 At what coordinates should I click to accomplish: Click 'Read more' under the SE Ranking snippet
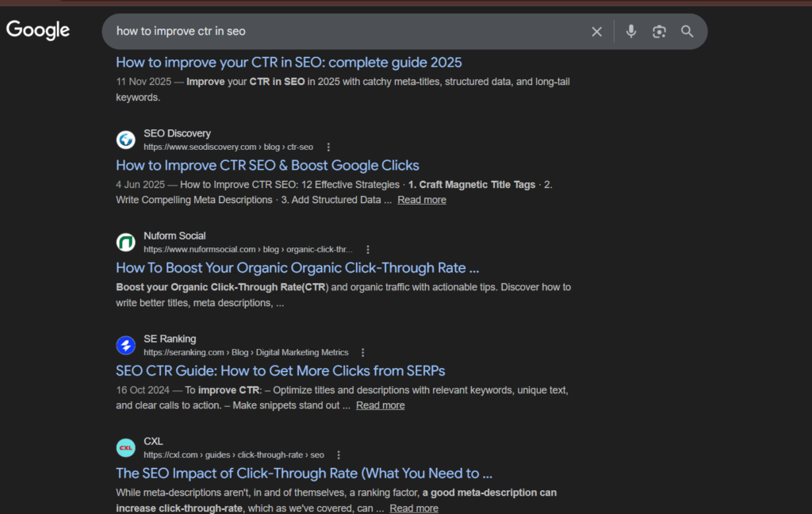380,405
